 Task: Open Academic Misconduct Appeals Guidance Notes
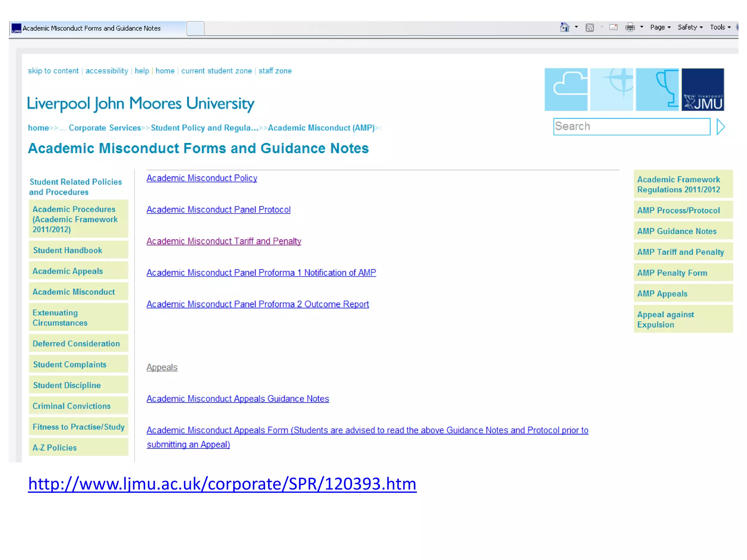[237, 399]
